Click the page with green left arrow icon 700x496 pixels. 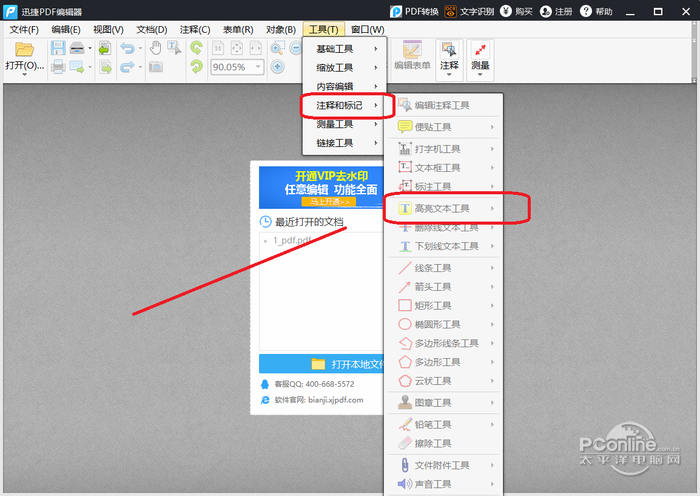click(105, 48)
